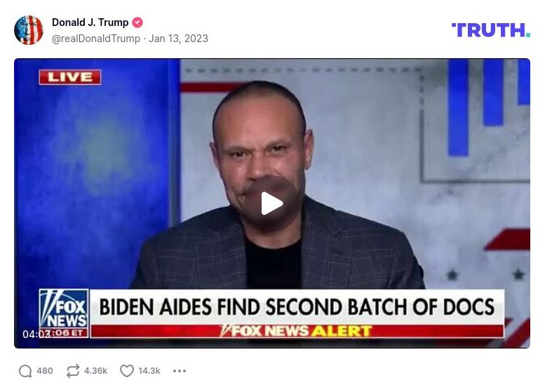This screenshot has height=392, width=545.
Task: Open the TRUTH logo link
Action: click(x=491, y=30)
